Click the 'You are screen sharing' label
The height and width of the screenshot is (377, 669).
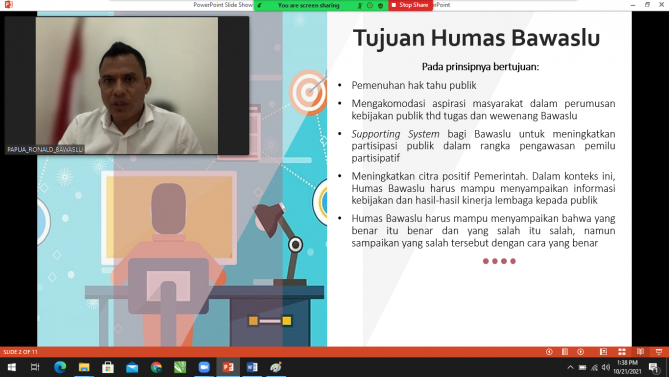click(308, 6)
